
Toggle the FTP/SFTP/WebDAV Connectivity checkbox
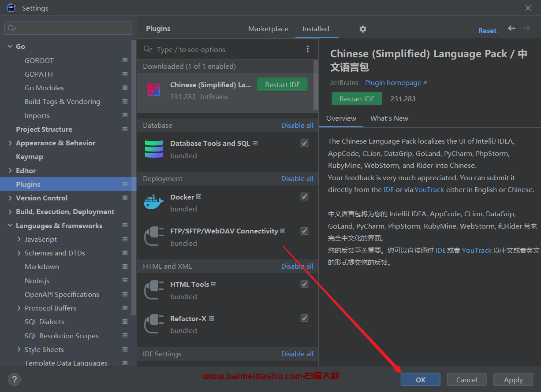(304, 231)
